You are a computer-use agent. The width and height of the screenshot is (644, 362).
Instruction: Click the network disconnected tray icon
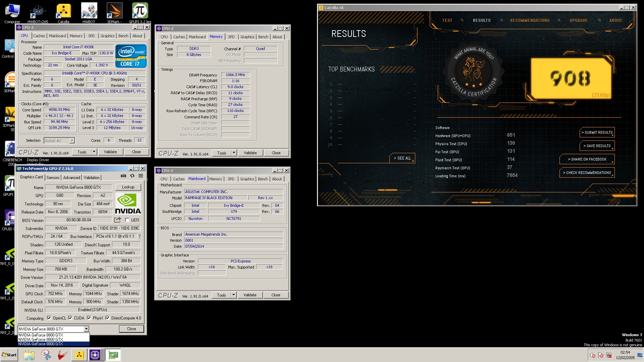(609, 355)
